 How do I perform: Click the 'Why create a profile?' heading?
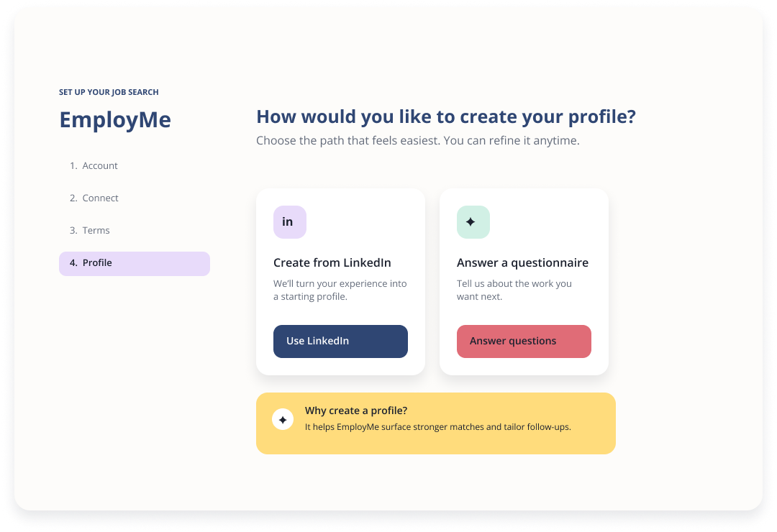(x=356, y=411)
